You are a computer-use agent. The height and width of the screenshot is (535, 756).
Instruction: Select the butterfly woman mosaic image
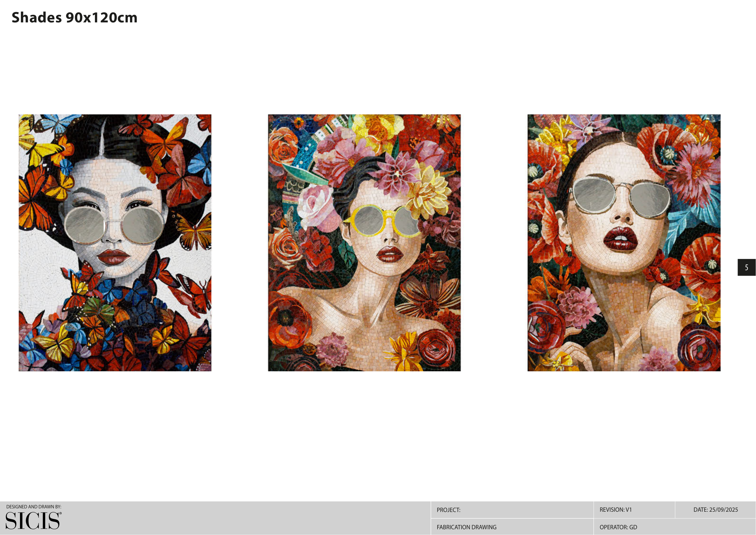pos(115,243)
